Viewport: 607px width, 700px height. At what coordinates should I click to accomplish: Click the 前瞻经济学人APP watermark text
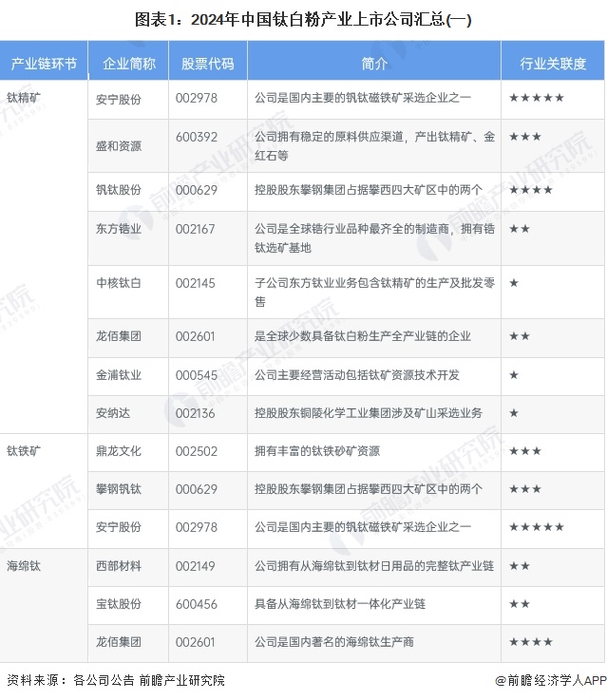pyautogui.click(x=549, y=680)
